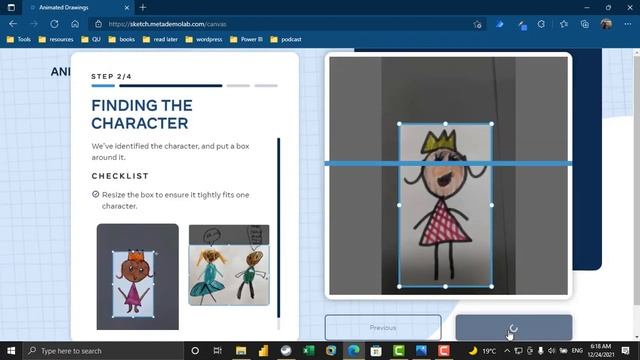Screen dimensions: 640x360
Task: Open the Power BI bookmarks folder
Action: tap(247, 40)
